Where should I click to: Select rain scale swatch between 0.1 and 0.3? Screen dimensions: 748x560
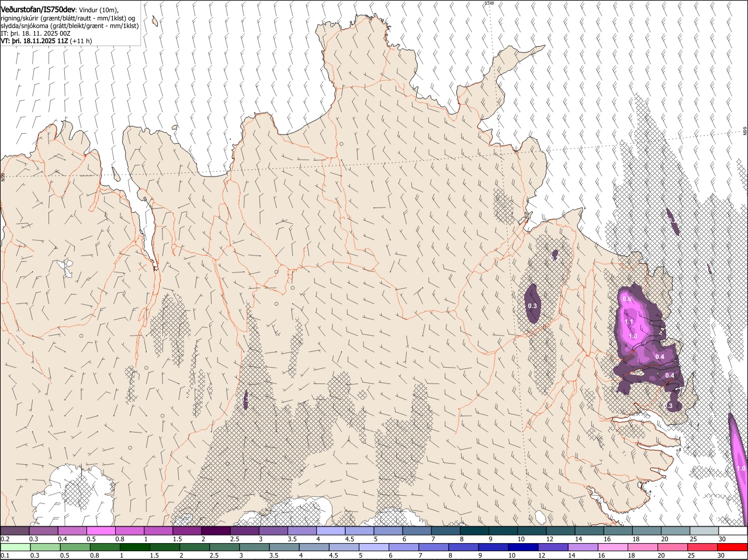[15, 547]
